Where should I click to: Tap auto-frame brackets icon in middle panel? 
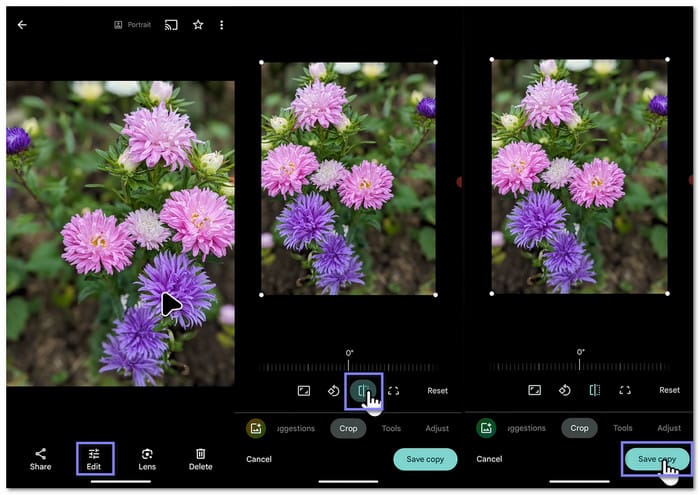393,391
